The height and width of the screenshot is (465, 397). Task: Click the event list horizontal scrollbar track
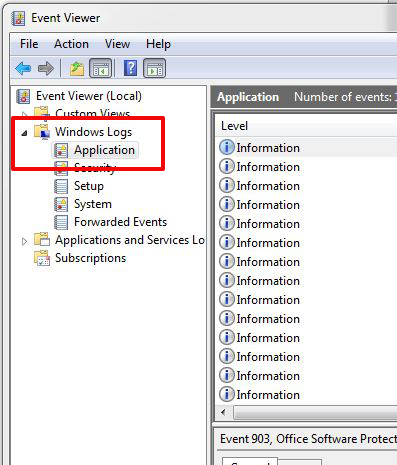tap(315, 413)
